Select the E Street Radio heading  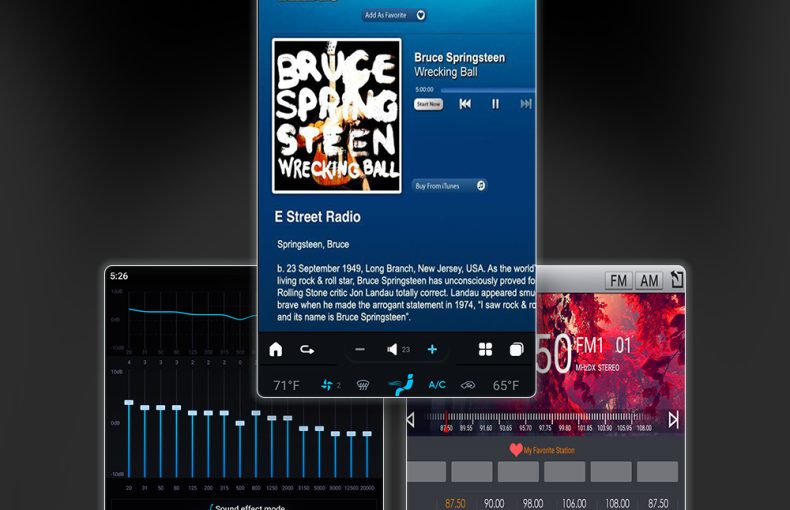(x=317, y=217)
